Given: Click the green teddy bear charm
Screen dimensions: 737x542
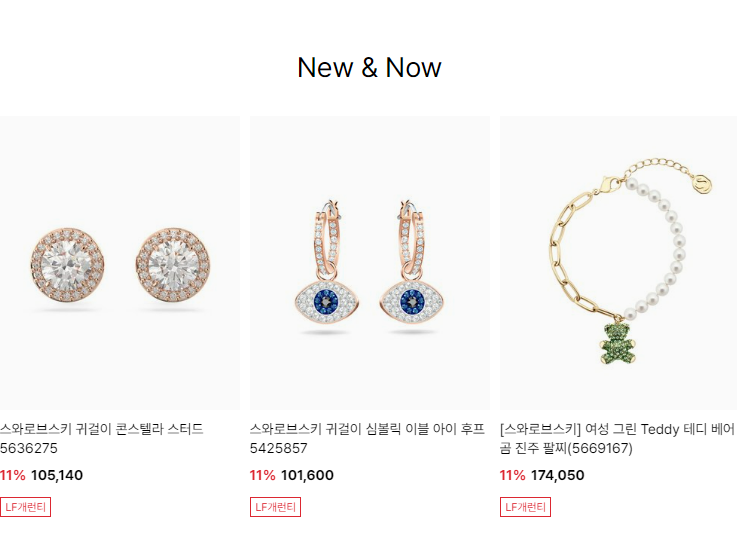Looking at the screenshot, I should point(618,343).
